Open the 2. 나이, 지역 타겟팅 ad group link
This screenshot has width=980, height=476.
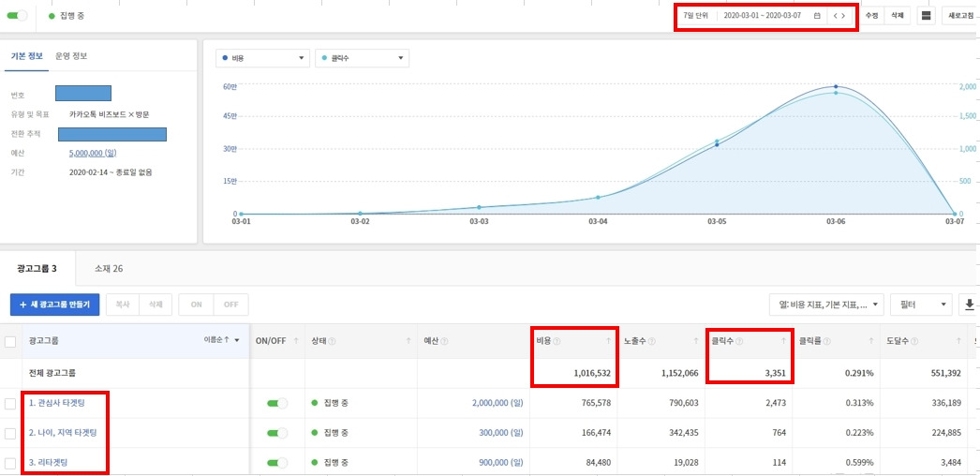click(63, 433)
